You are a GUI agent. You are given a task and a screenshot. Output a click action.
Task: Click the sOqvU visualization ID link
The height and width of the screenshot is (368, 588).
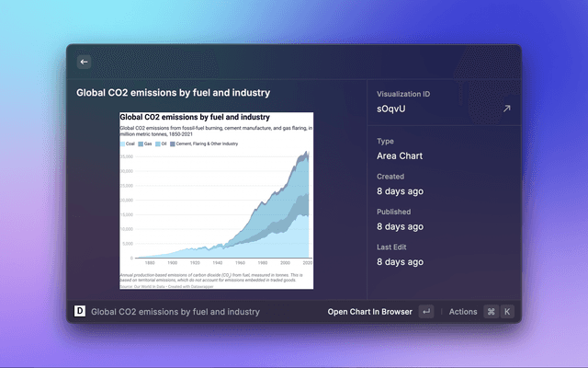click(392, 109)
